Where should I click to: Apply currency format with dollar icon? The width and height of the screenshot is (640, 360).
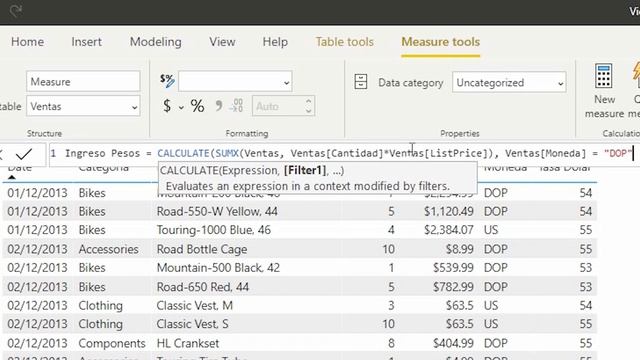coord(167,106)
